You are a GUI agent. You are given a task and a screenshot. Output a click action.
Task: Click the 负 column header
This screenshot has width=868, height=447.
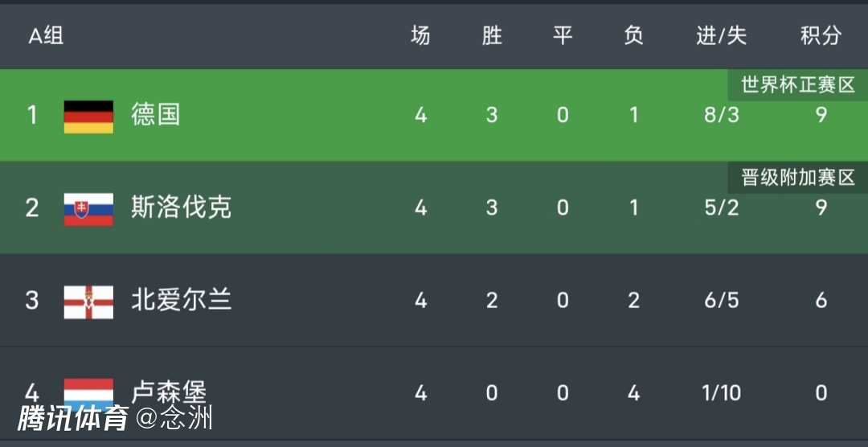[633, 36]
